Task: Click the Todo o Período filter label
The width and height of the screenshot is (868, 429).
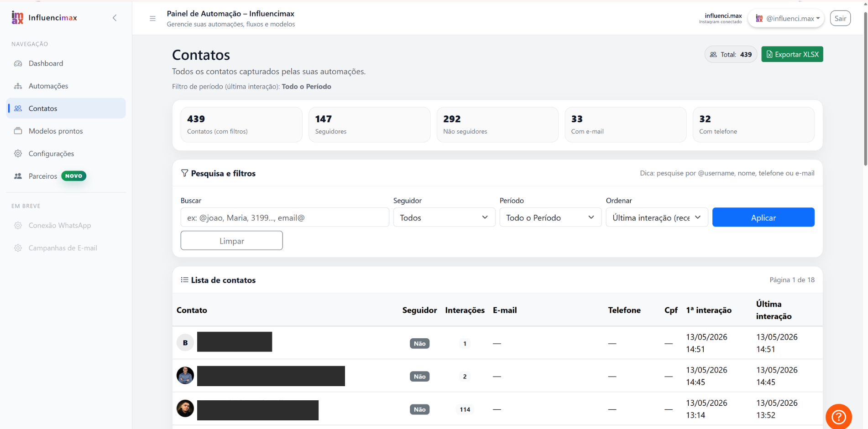Action: [306, 87]
